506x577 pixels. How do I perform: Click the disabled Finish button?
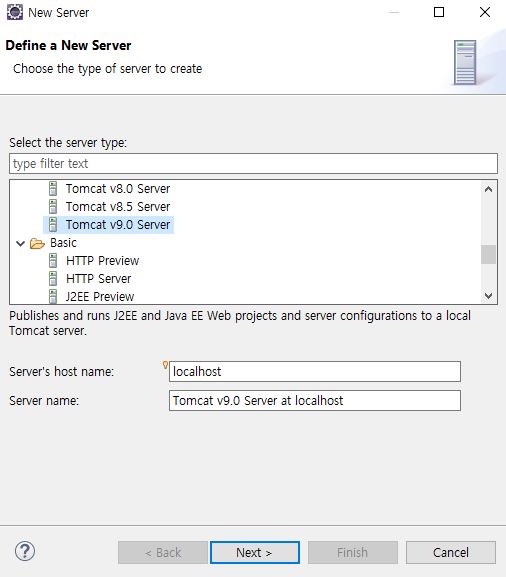pyautogui.click(x=353, y=552)
